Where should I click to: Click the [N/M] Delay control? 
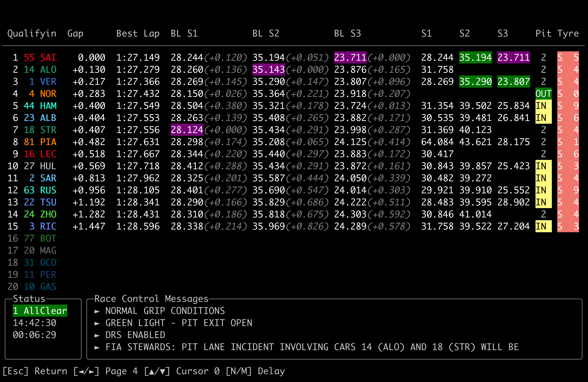point(255,371)
